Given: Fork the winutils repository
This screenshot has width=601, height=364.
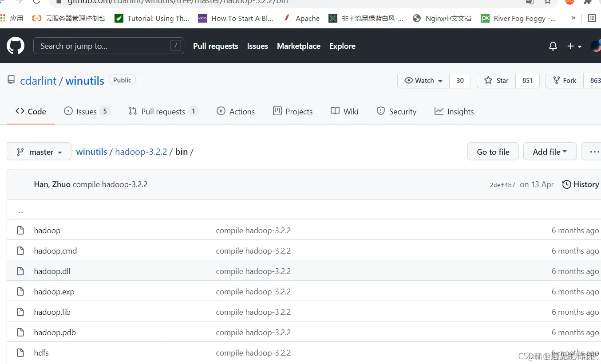Looking at the screenshot, I should (564, 80).
